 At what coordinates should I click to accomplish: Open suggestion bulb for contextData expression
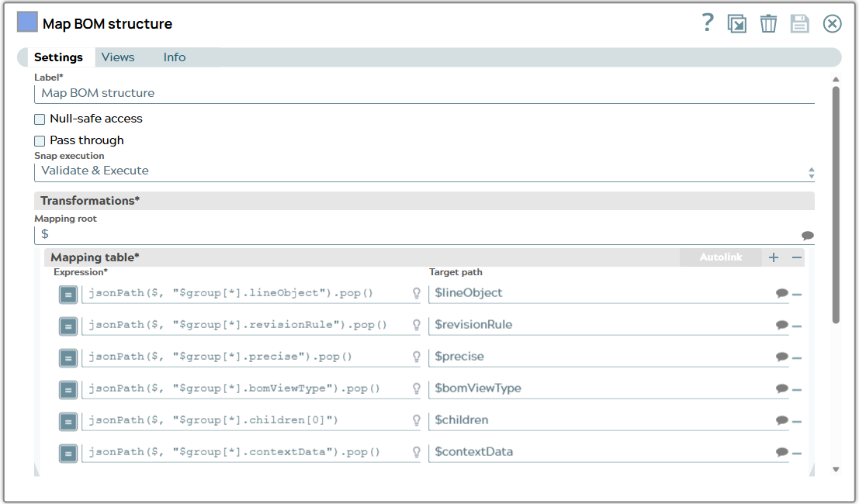point(417,453)
